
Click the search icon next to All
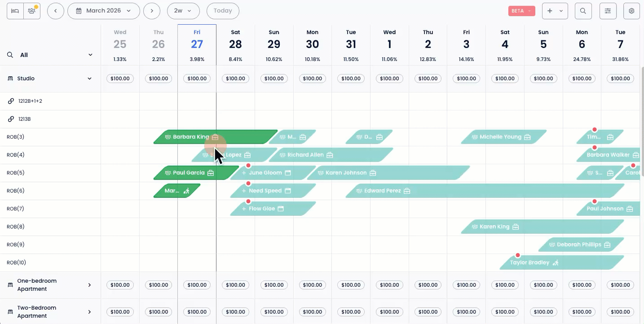(10, 55)
